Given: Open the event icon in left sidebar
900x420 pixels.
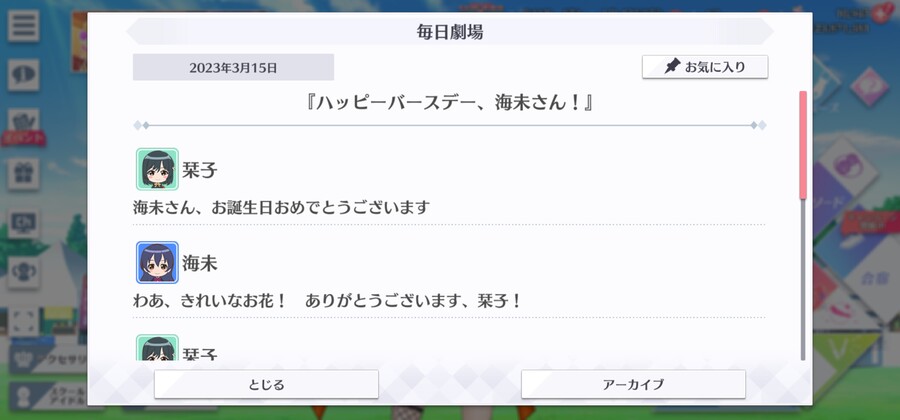Looking at the screenshot, I should (24, 125).
